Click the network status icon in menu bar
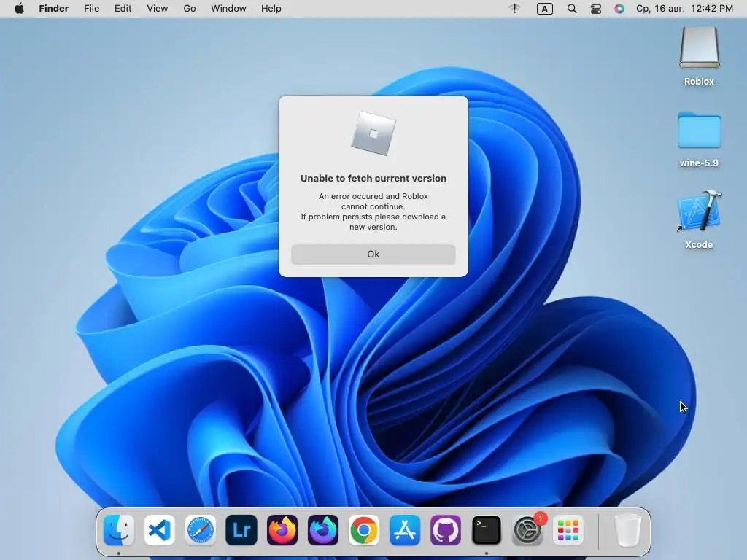The height and width of the screenshot is (560, 747). pyautogui.click(x=514, y=9)
